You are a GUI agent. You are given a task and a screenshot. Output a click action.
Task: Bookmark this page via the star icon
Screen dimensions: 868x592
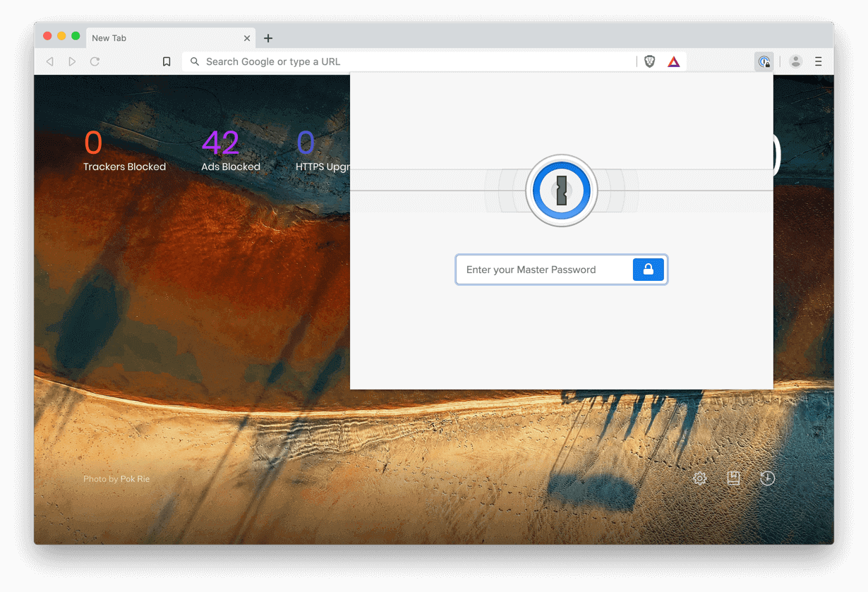167,61
